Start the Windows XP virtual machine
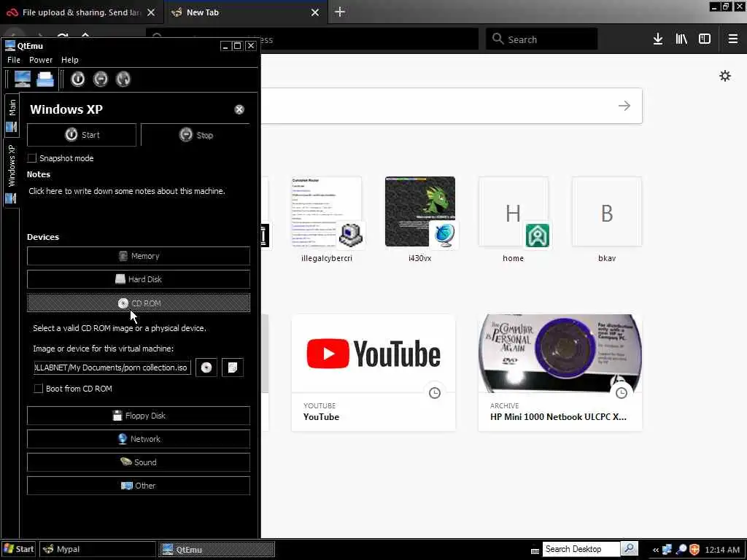This screenshot has height=560, width=747. click(82, 135)
